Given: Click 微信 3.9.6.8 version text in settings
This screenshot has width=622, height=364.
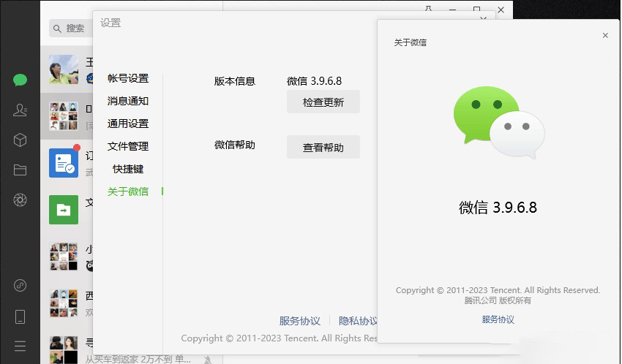Looking at the screenshot, I should pyautogui.click(x=314, y=81).
